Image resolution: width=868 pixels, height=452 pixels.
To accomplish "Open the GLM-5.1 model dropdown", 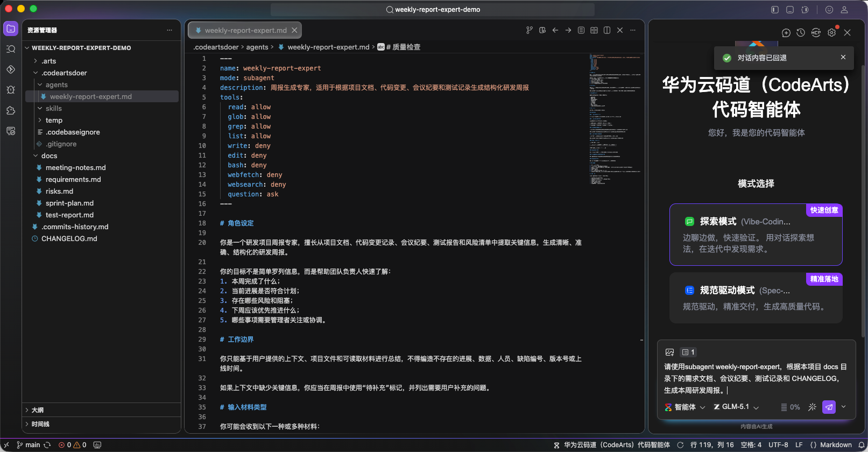I will pos(736,407).
